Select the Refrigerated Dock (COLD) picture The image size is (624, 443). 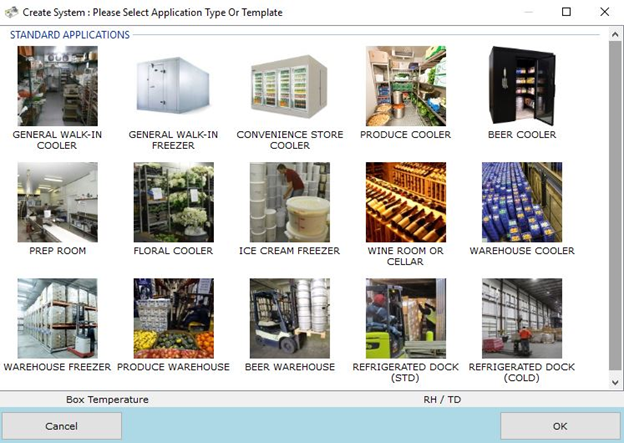[x=522, y=318]
